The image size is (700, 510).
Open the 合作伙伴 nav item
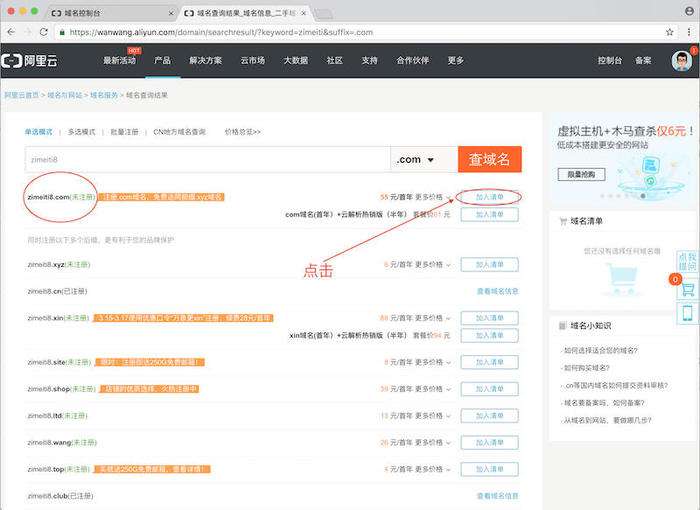point(413,60)
